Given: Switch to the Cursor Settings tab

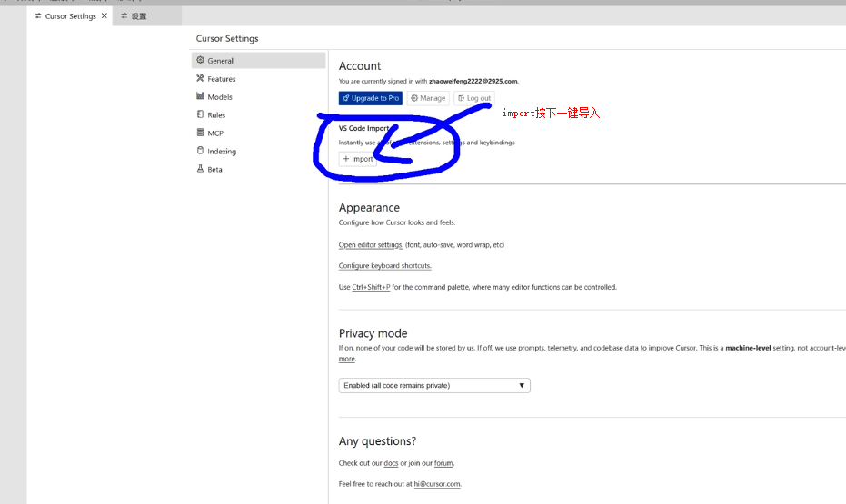Looking at the screenshot, I should (x=70, y=16).
